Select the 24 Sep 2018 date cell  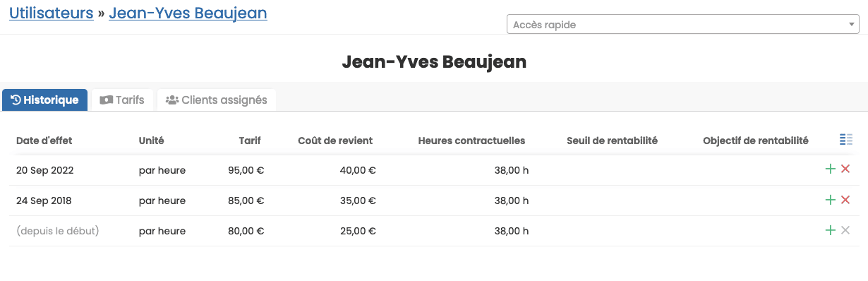tap(44, 201)
